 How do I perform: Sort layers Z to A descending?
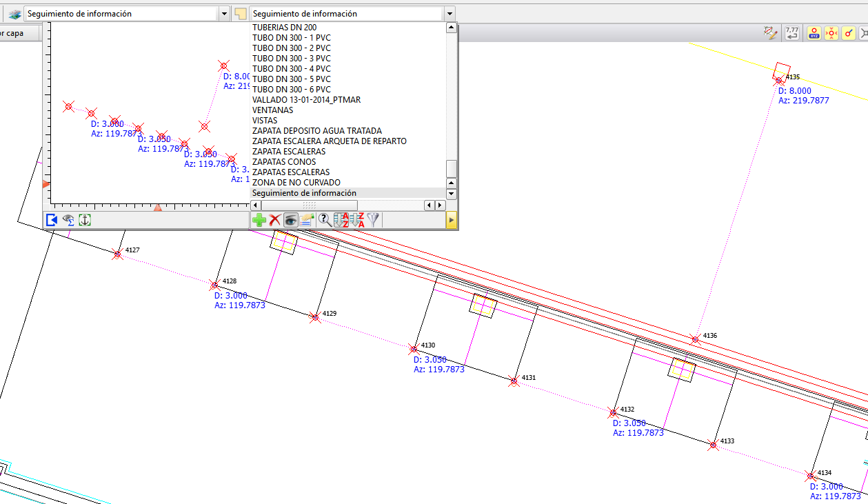pyautogui.click(x=357, y=220)
